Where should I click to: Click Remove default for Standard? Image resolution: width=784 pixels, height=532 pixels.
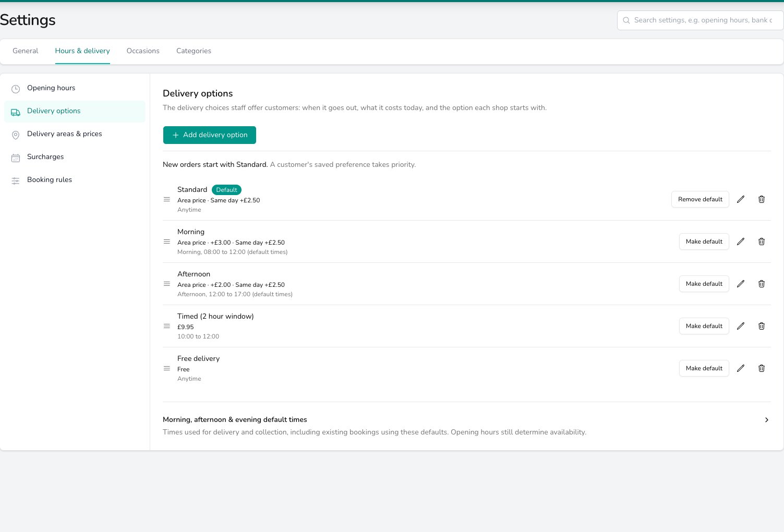point(700,199)
